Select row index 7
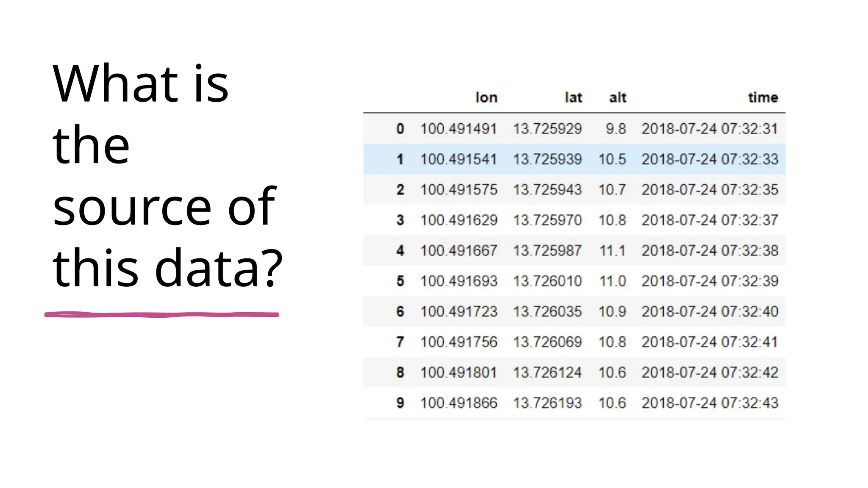868x488 pixels. pyautogui.click(x=400, y=342)
